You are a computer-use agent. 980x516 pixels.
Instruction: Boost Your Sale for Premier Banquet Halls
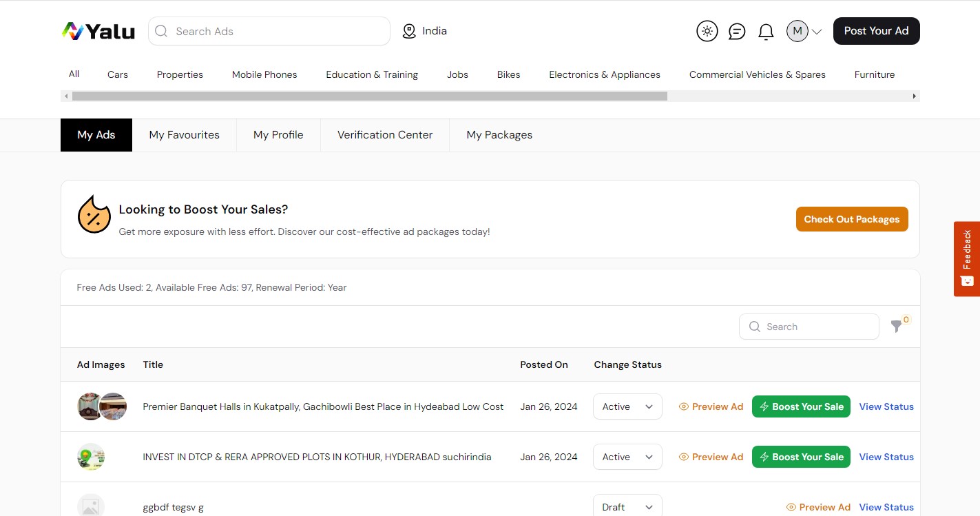tap(801, 406)
